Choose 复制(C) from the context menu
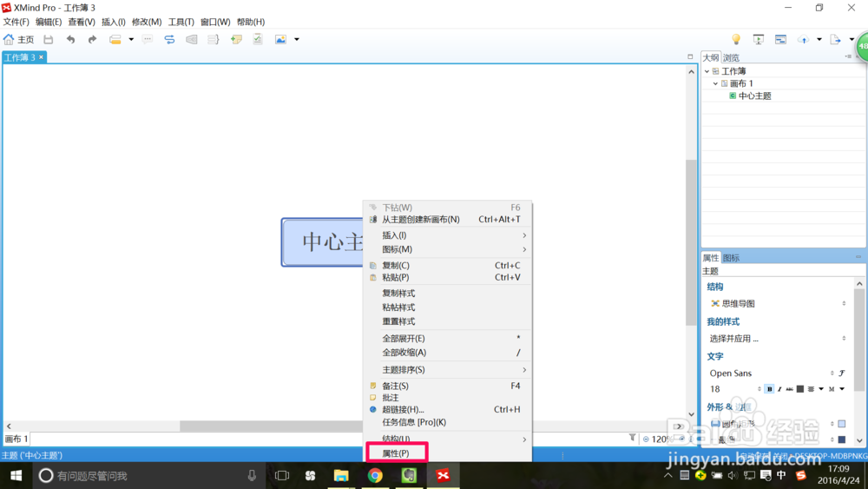 447,265
